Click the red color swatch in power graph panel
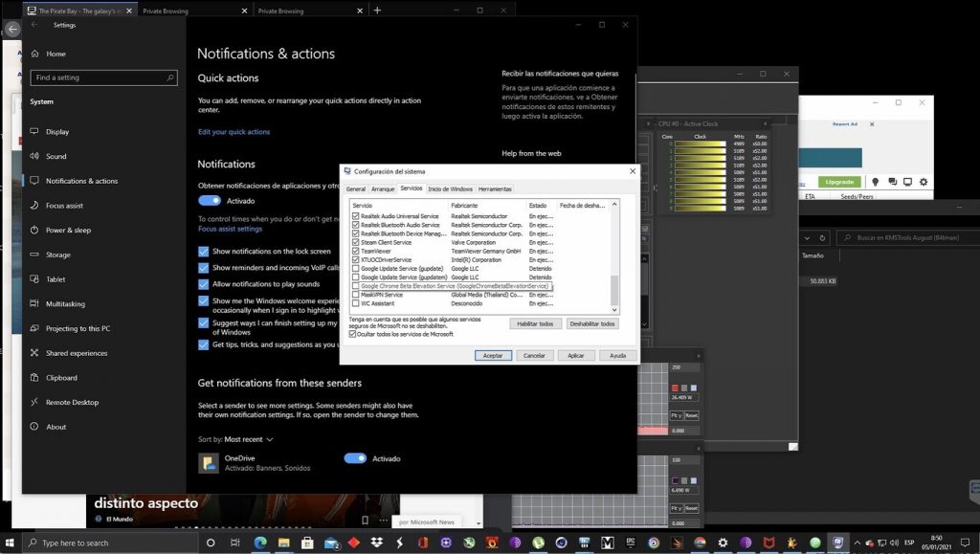980x554 pixels. coord(675,387)
